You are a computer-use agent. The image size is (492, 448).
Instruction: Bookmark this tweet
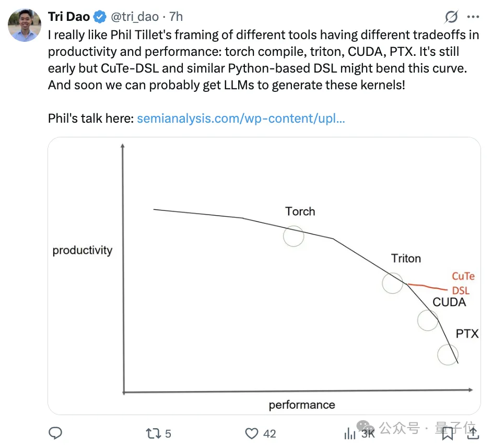point(448,433)
